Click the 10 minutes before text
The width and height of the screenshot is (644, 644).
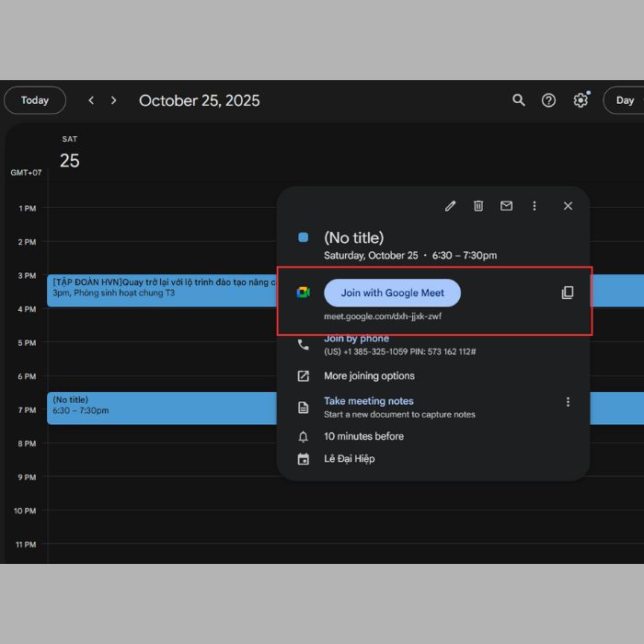pos(364,436)
